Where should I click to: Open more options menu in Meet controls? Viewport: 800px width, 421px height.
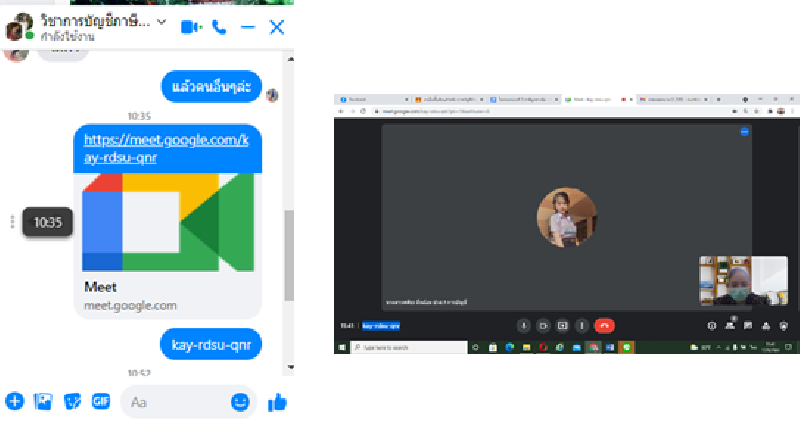pos(583,325)
